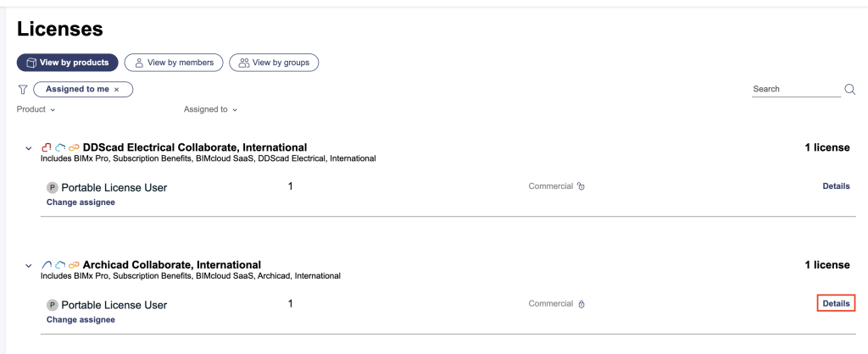Click license type icon in Archicad row

coord(581,305)
